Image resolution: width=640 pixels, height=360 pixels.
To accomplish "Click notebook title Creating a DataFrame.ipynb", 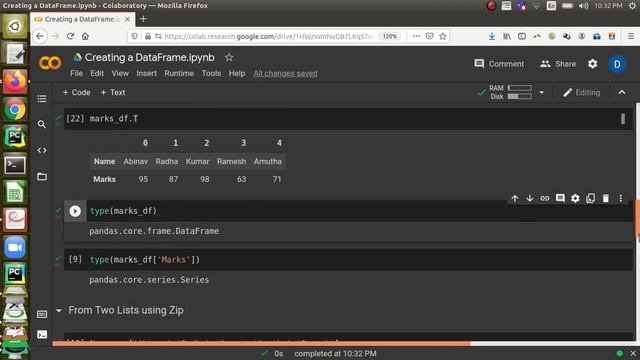I will (149, 58).
